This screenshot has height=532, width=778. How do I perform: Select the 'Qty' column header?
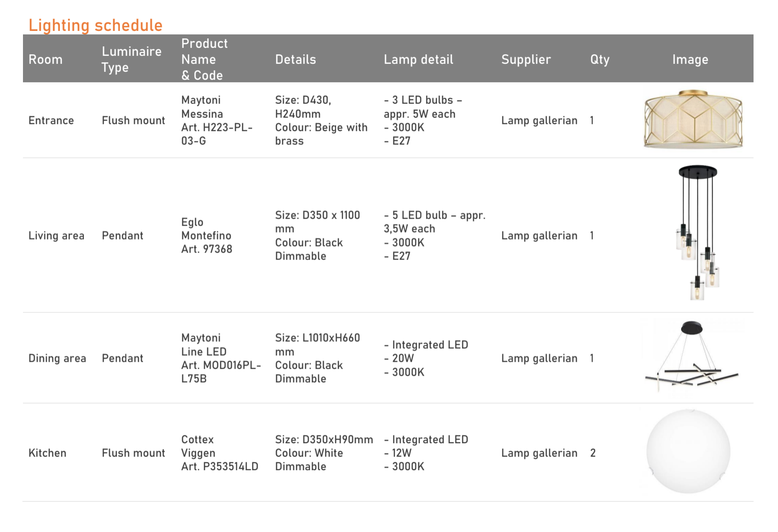(600, 59)
